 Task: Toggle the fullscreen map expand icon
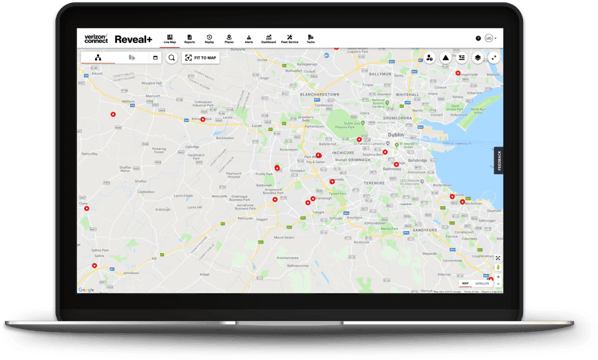pos(494,58)
